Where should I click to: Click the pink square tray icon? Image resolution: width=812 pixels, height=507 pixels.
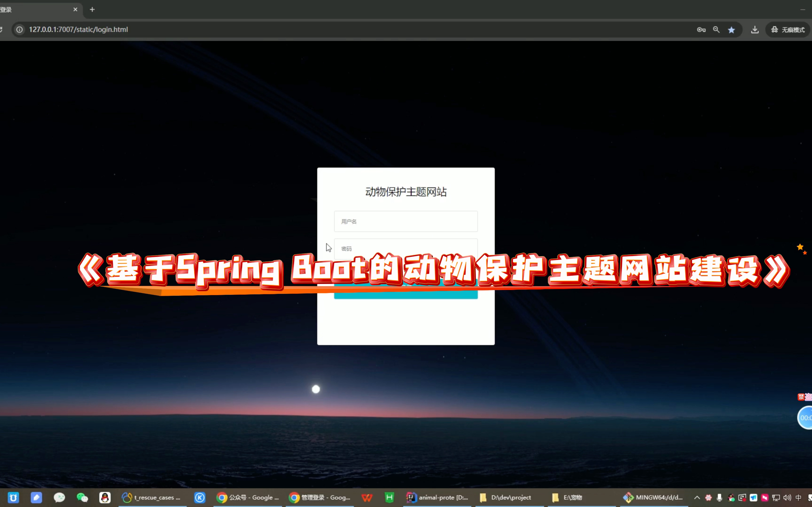tap(765, 498)
